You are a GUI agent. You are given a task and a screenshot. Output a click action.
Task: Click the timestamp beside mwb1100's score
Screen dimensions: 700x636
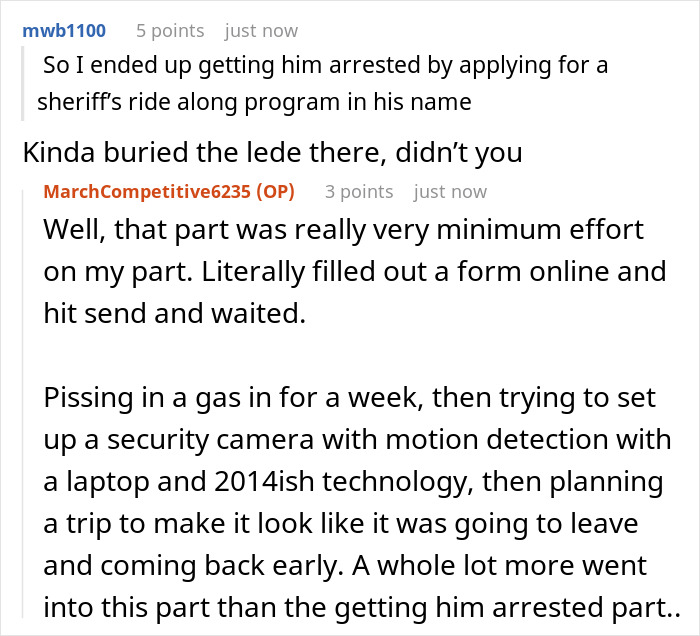(x=262, y=30)
